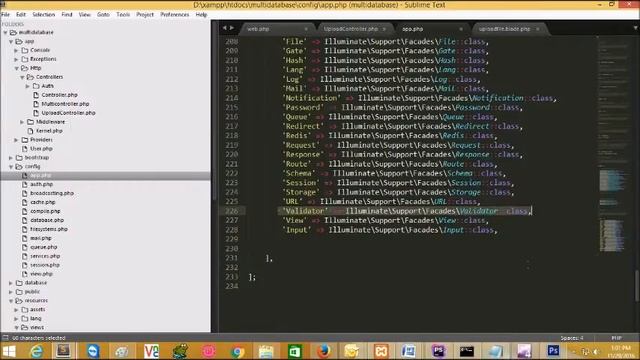Expand the Auth folder

coord(28,86)
